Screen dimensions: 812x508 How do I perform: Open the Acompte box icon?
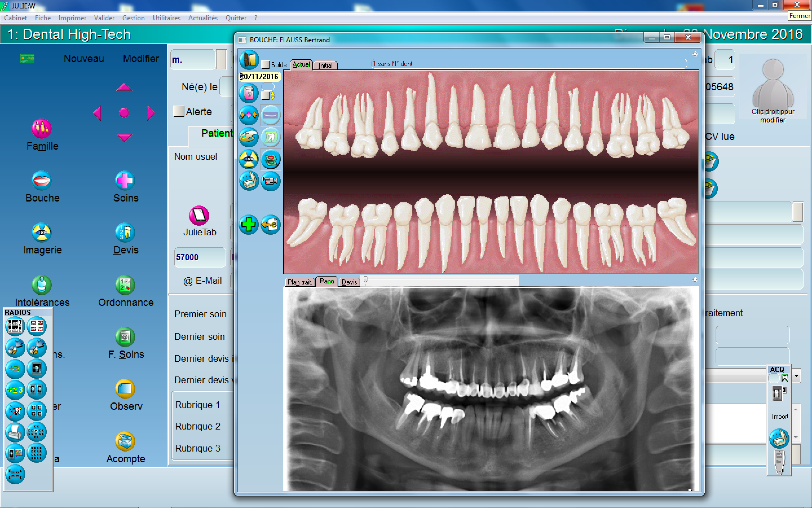[125, 441]
